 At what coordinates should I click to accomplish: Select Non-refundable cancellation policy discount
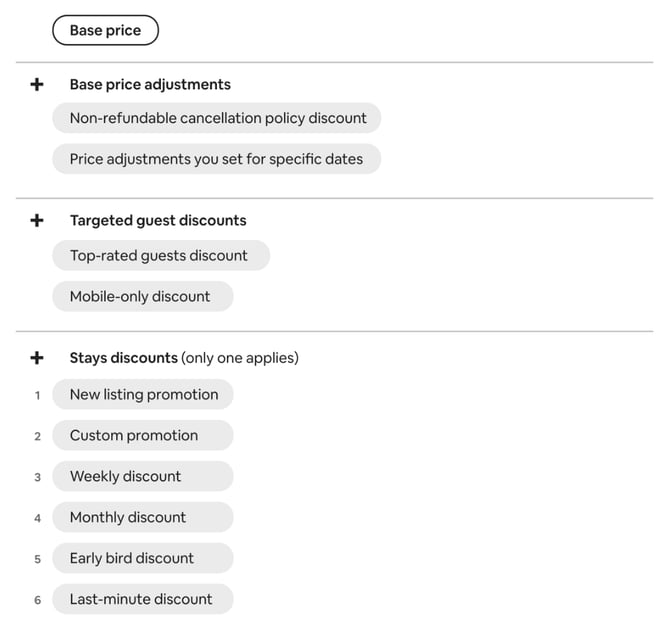click(217, 118)
